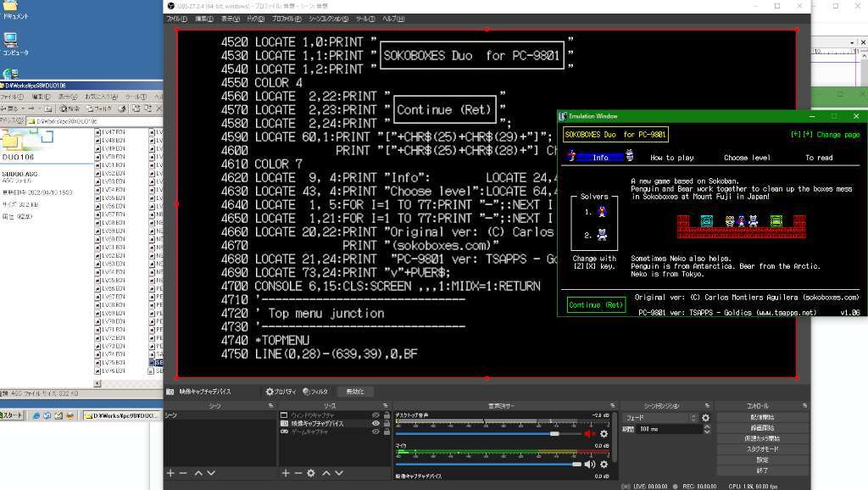Open the Computer desktop icon

click(14, 44)
